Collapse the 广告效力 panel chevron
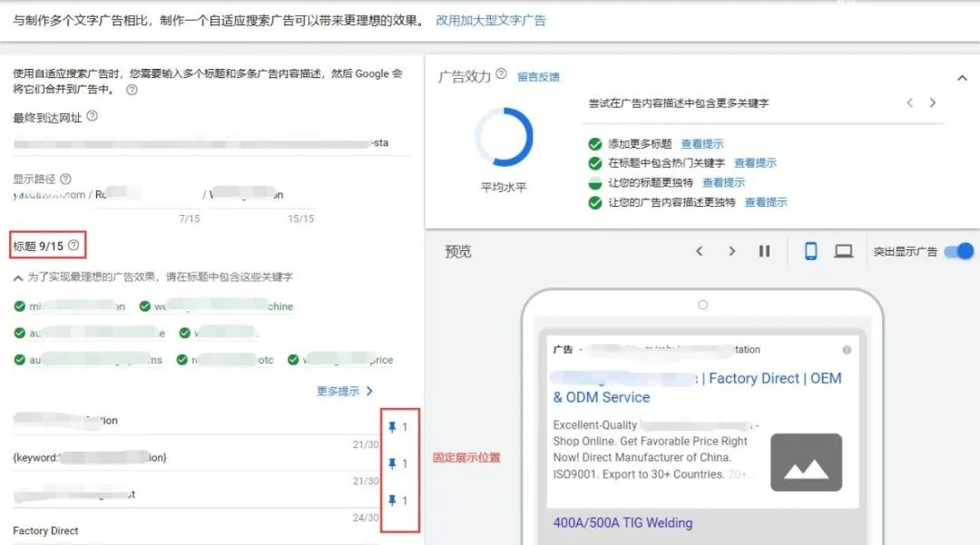980x545 pixels. click(962, 78)
